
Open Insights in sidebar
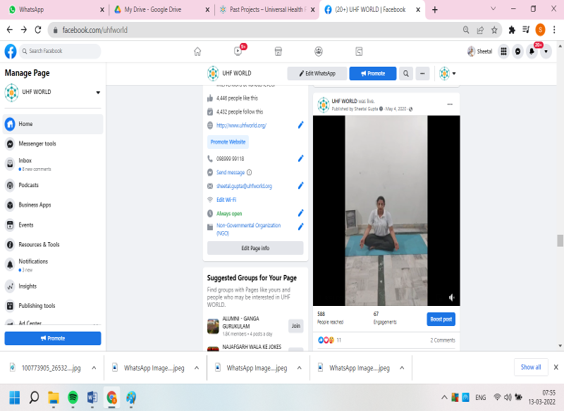coord(53,286)
